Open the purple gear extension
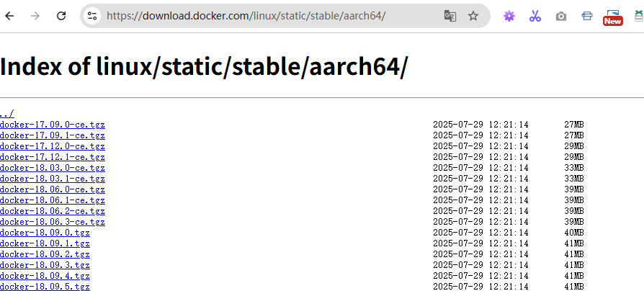 point(509,16)
